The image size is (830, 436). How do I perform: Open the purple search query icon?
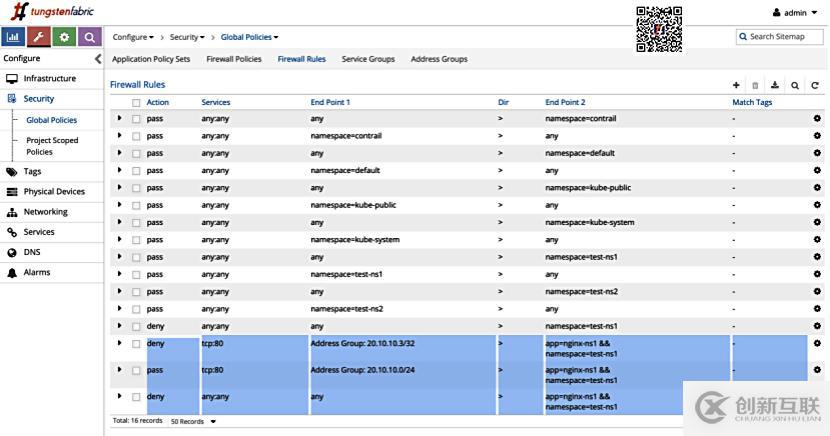pos(90,37)
